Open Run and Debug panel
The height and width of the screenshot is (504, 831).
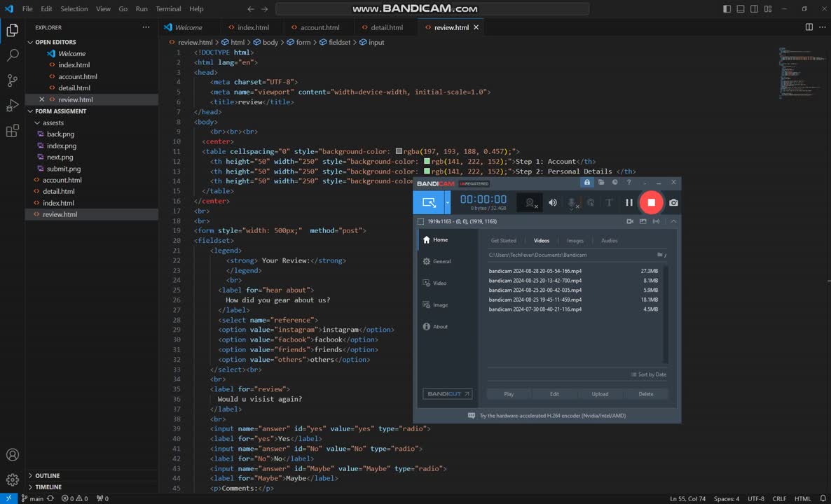12,106
